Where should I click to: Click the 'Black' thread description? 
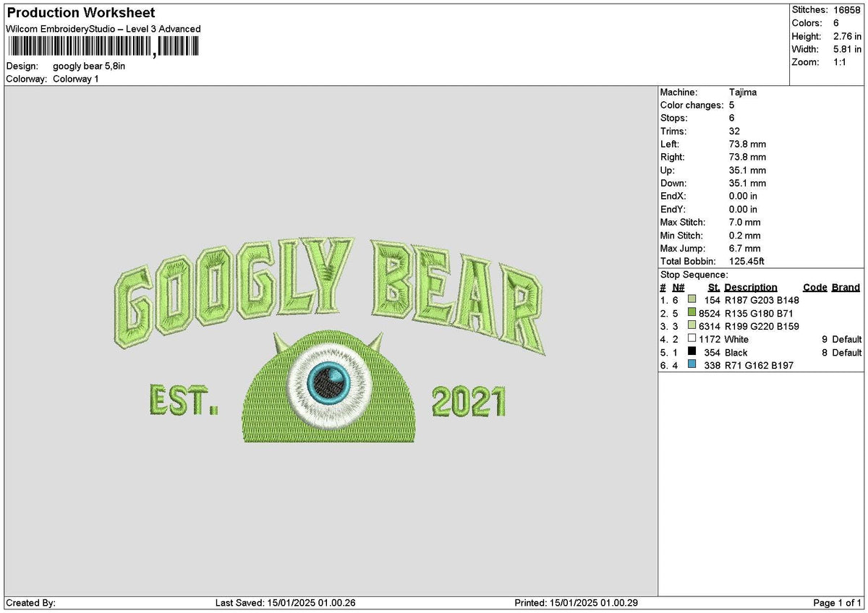tap(736, 353)
